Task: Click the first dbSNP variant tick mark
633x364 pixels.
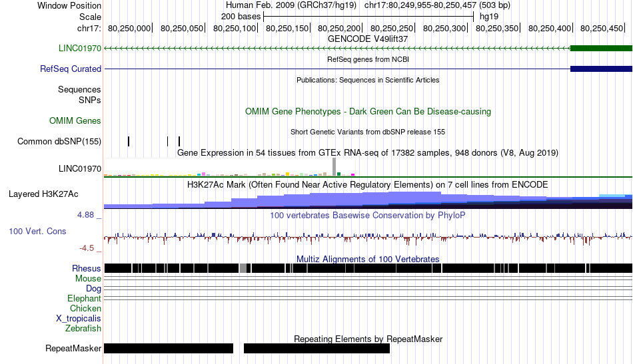Action: (x=129, y=141)
